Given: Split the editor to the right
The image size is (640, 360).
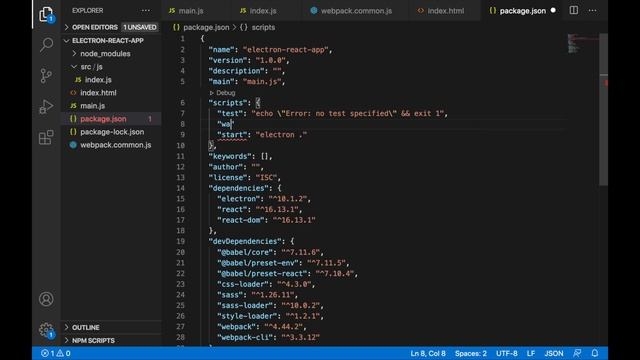Looking at the screenshot, I should point(573,10).
